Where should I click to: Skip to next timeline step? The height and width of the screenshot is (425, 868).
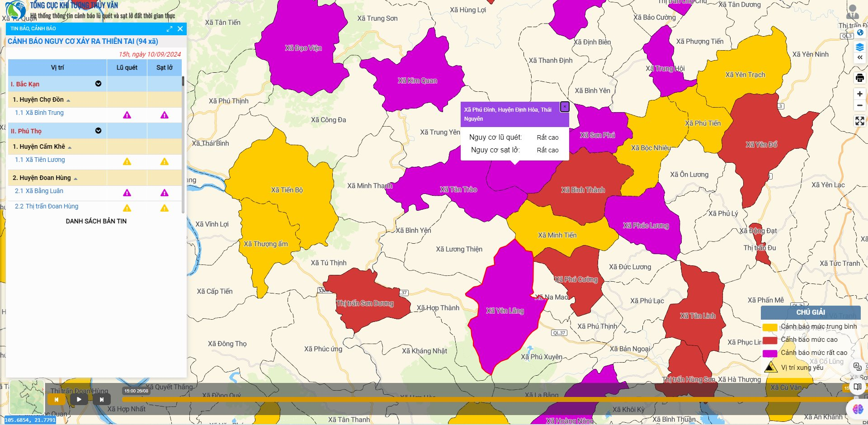102,399
